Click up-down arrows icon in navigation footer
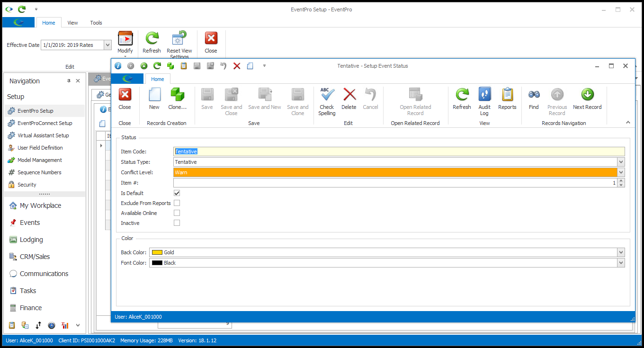644x348 pixels. (38, 325)
